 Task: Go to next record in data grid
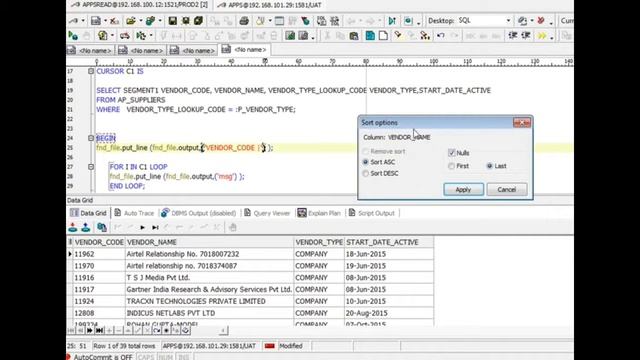tap(142, 227)
